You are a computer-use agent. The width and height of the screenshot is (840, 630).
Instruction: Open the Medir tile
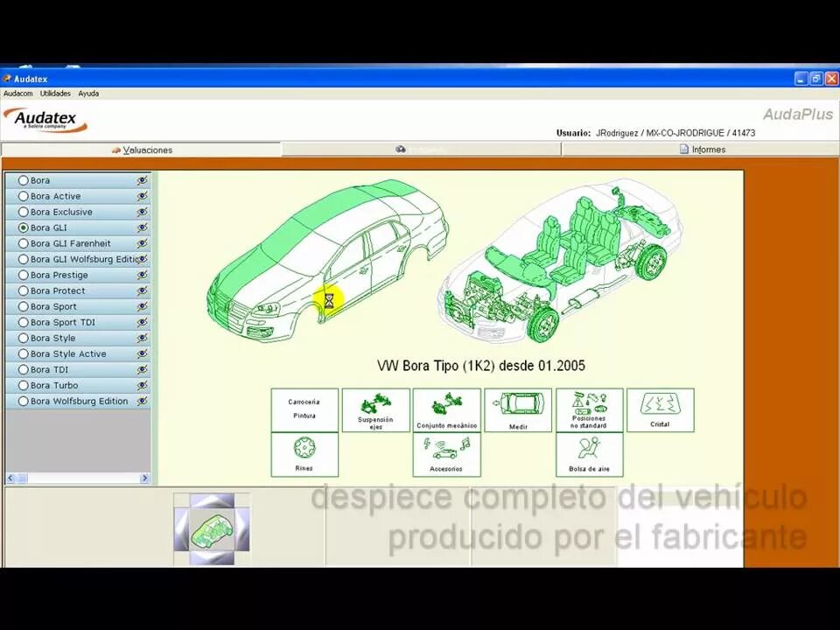518,409
